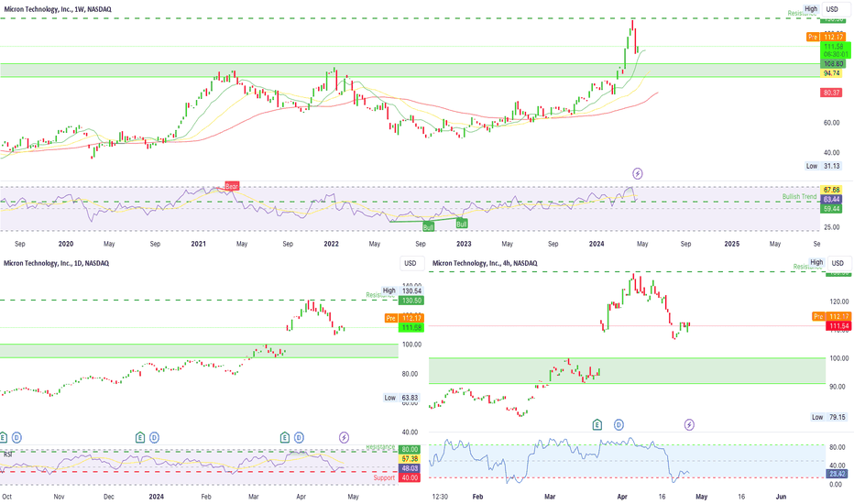The height and width of the screenshot is (504, 854).
Task: Click the yellow '94.74' moving average label
Action: 832,73
